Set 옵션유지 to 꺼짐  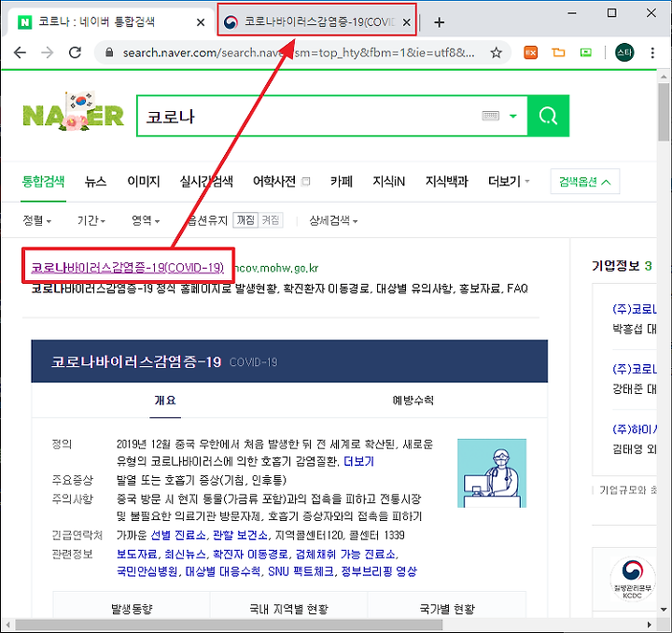tap(246, 220)
